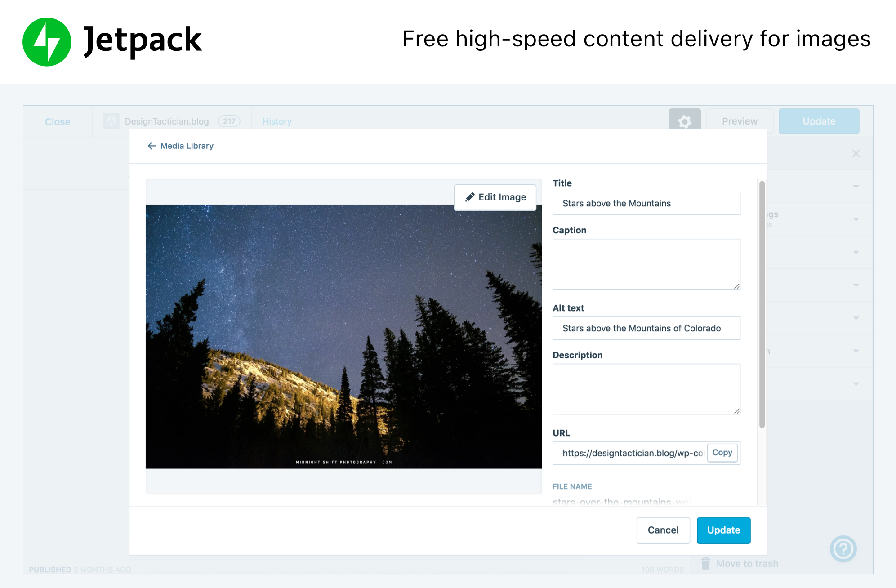Click the Jetpack lightning bolt logo
Screen dimensions: 896x588
click(x=47, y=42)
